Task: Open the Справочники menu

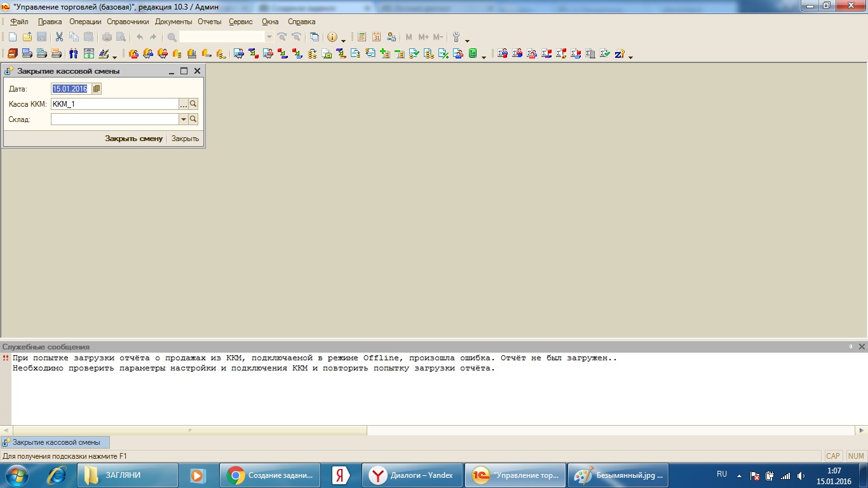Action: pos(128,22)
